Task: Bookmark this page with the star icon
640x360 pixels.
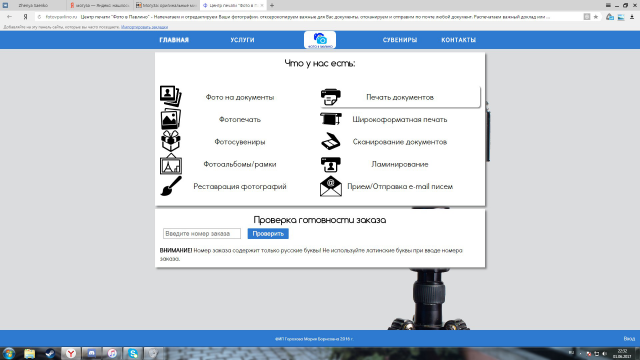Action: coord(596,17)
